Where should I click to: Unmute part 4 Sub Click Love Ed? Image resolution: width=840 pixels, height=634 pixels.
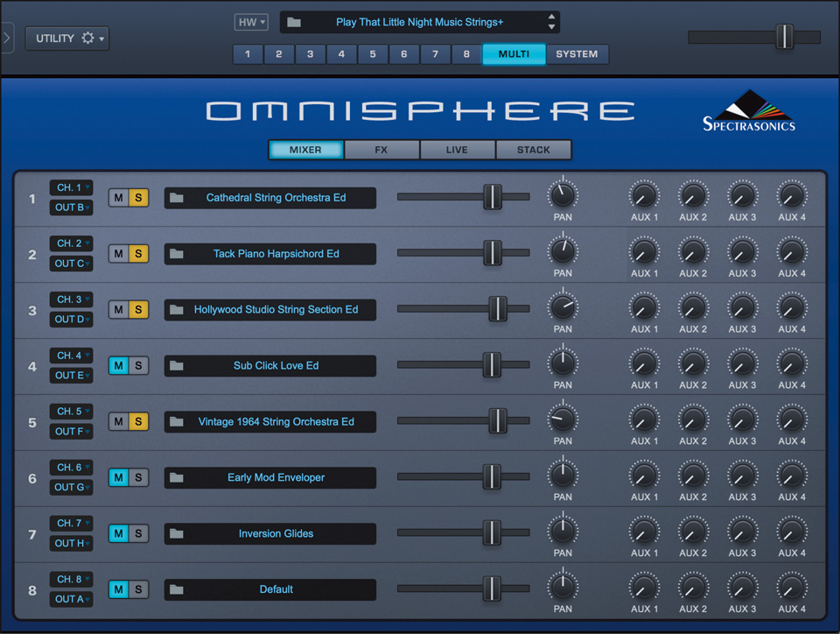(x=118, y=365)
